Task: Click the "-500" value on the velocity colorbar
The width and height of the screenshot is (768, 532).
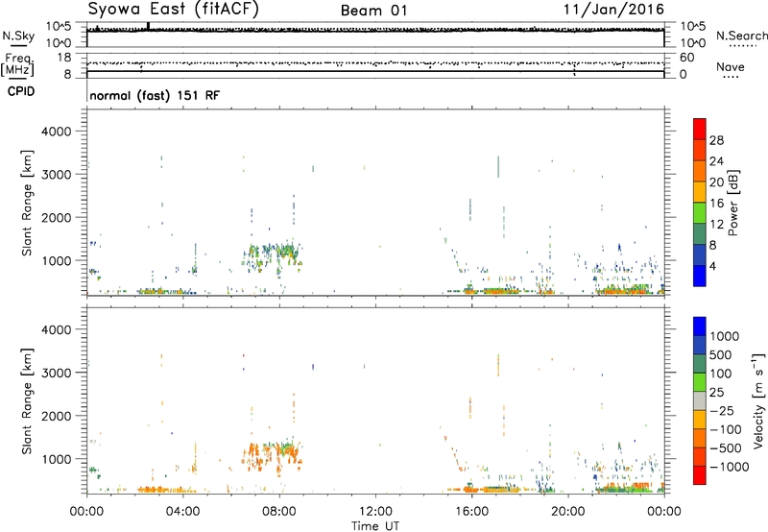Action: pyautogui.click(x=726, y=448)
